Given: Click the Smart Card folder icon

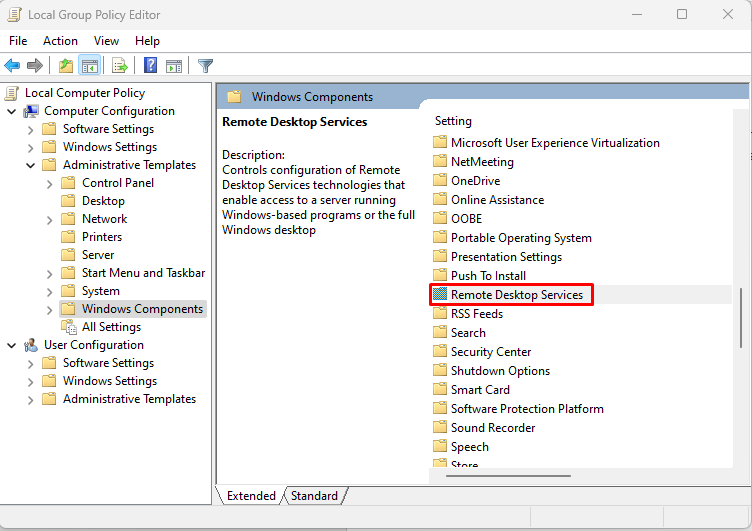Looking at the screenshot, I should point(440,389).
